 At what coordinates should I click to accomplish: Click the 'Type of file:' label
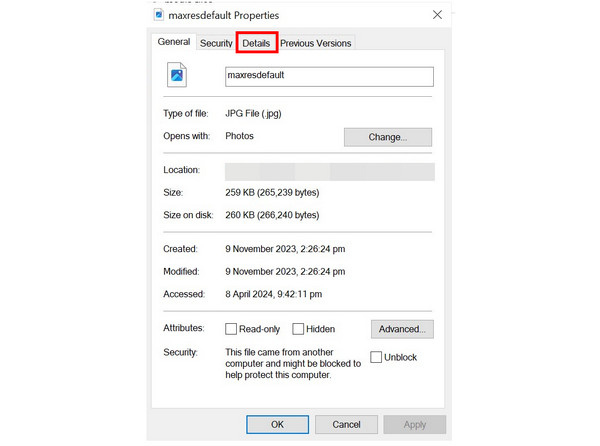click(x=186, y=114)
